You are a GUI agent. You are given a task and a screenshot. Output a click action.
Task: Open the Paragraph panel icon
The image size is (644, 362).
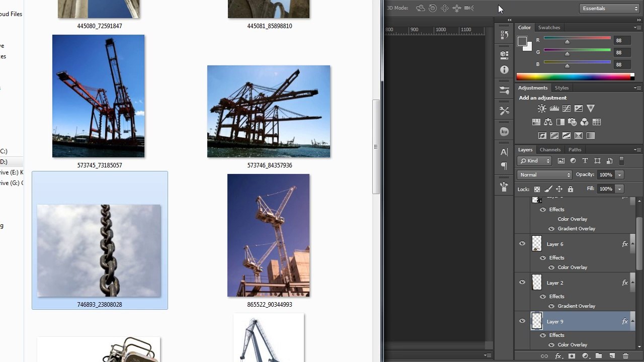pyautogui.click(x=504, y=166)
